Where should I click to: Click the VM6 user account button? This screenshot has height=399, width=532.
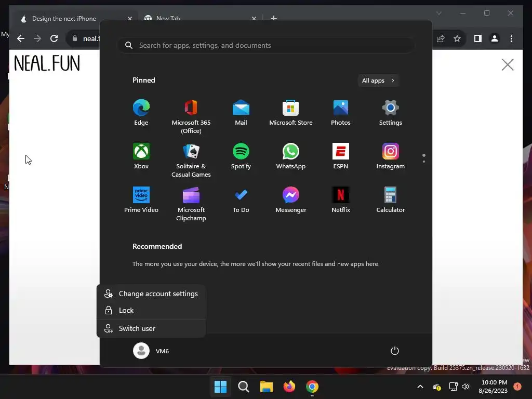tap(151, 351)
